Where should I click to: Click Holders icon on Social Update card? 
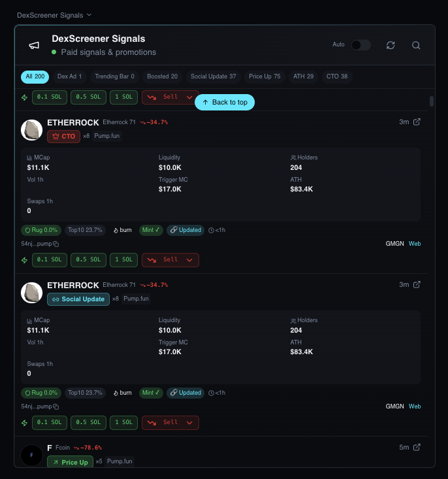293,320
